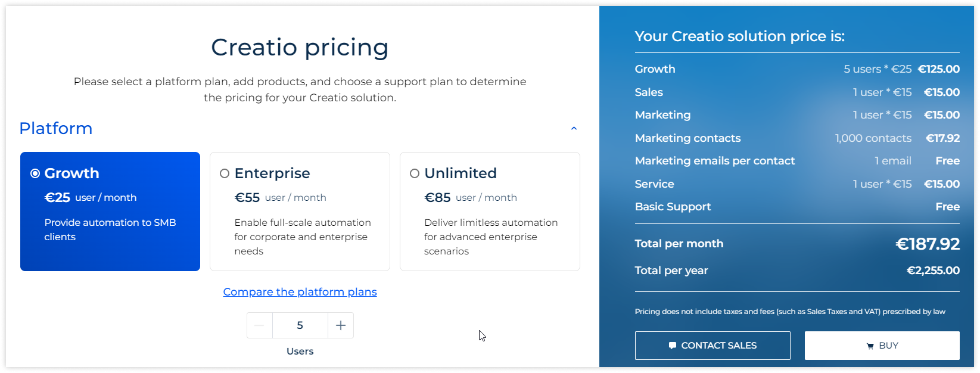Click the Buy button
This screenshot has height=373, width=980.
[x=882, y=346]
